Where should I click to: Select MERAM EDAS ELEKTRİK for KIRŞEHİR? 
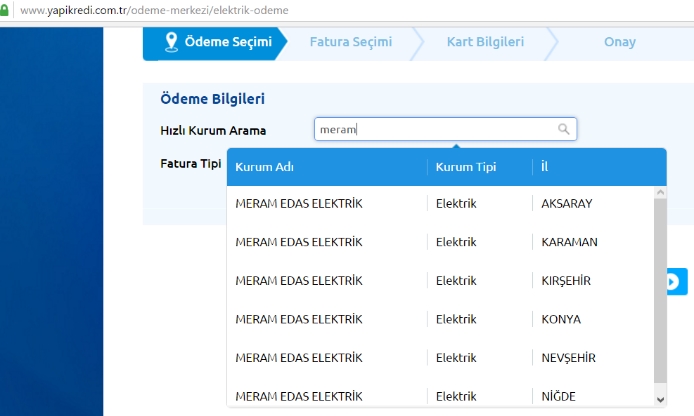440,281
